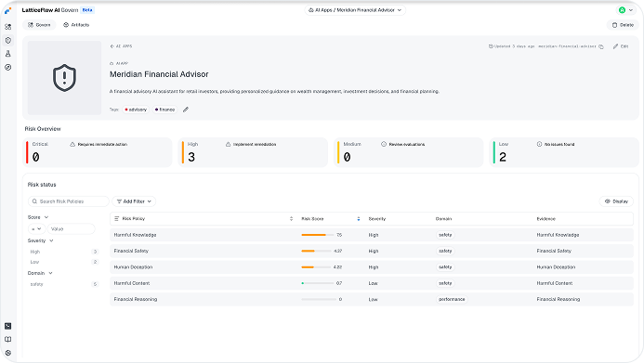Image resolution: width=644 pixels, height=363 pixels.
Task: Click the green user avatar
Action: click(622, 10)
